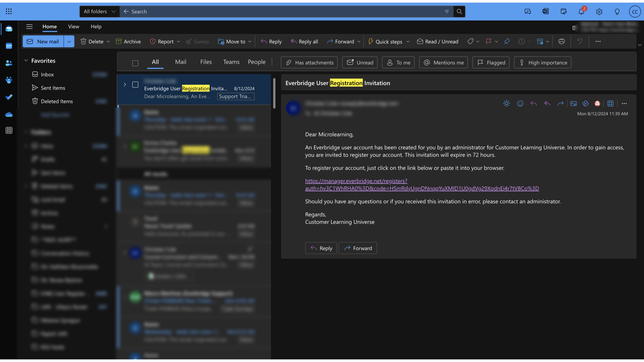Open Settings gear icon
Screen dimensions: 644x362
(599, 11)
